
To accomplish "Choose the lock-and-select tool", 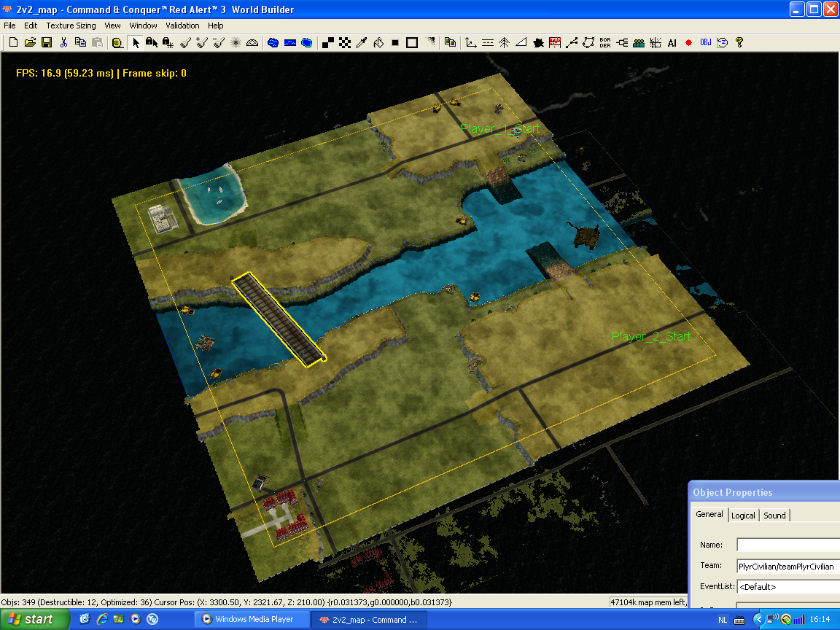I will [152, 43].
